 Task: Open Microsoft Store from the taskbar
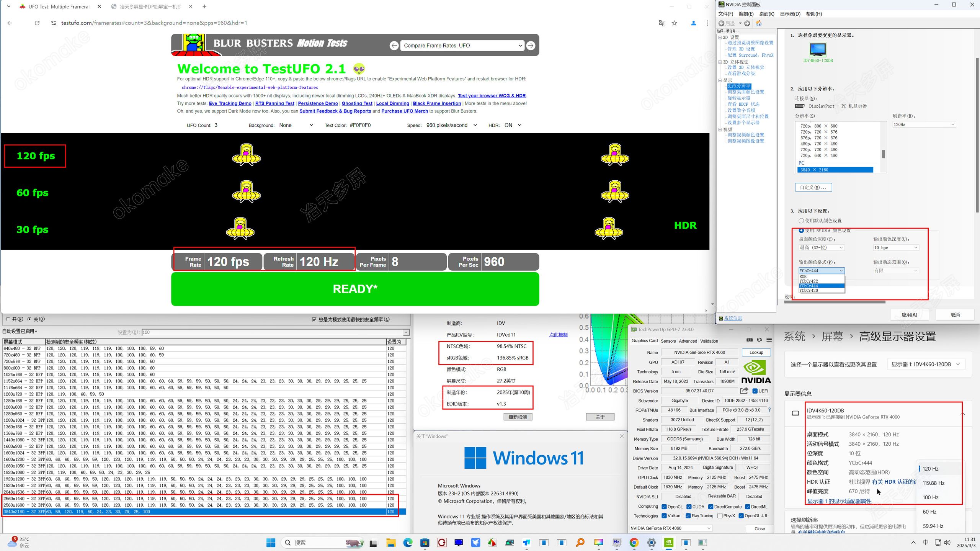click(x=425, y=543)
